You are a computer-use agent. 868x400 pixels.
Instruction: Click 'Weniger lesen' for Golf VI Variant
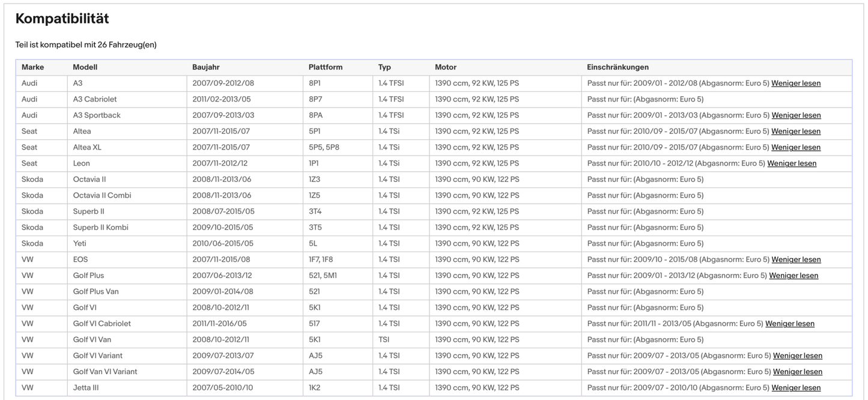tap(797, 356)
